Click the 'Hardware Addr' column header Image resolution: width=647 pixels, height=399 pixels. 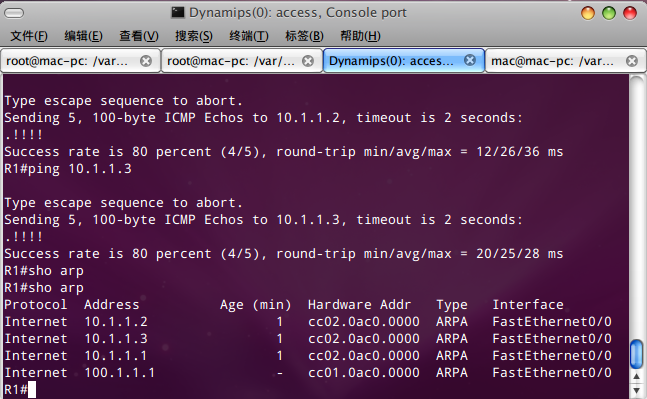[359, 305]
